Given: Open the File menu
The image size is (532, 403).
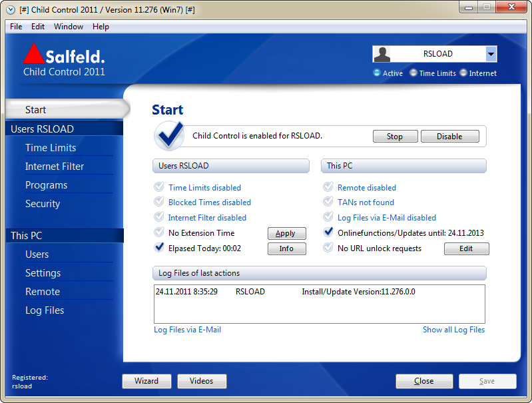Looking at the screenshot, I should [16, 27].
